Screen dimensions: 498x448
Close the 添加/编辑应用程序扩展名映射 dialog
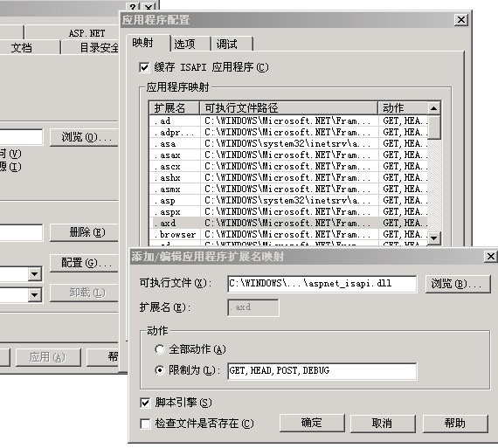point(491,256)
